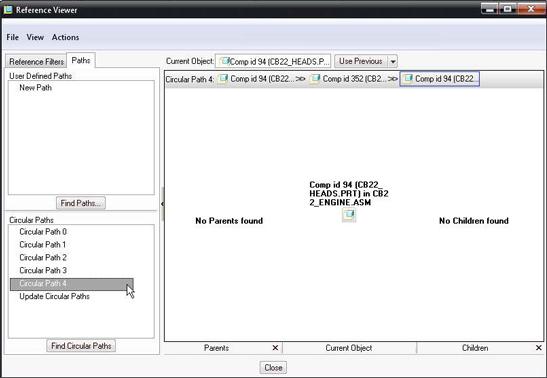
Task: Click the component icon in the graph center
Action: [349, 214]
